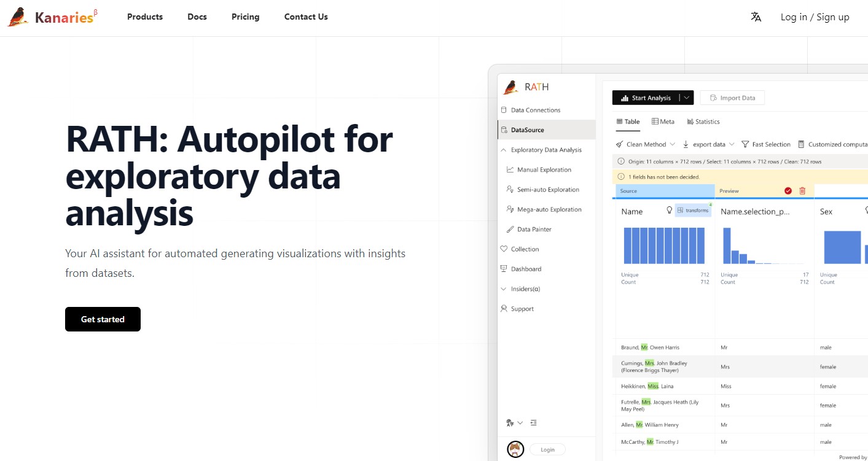Click the Name.selection_p... column title
Viewport: 868px width, 461px height.
[755, 212]
